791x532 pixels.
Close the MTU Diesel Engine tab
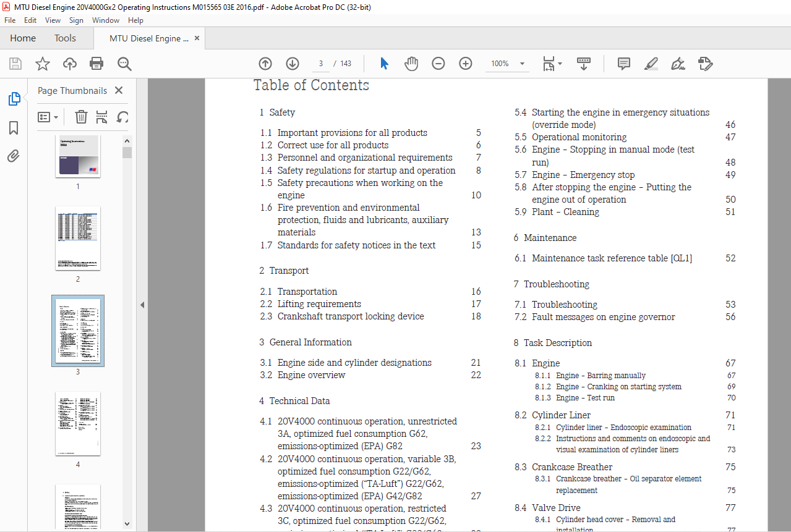(197, 38)
